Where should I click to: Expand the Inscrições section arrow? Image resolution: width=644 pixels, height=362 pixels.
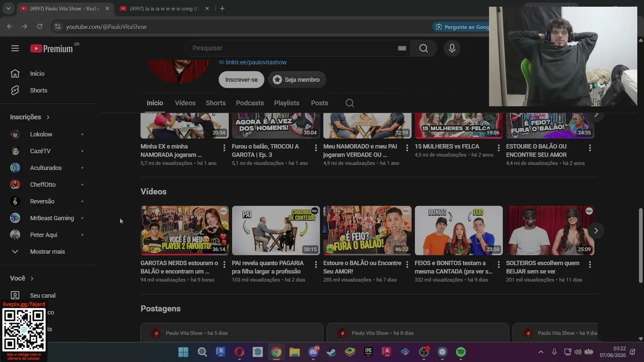(x=48, y=117)
